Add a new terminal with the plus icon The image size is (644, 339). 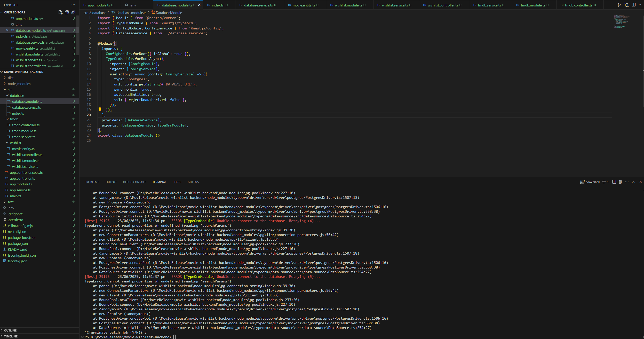603,182
